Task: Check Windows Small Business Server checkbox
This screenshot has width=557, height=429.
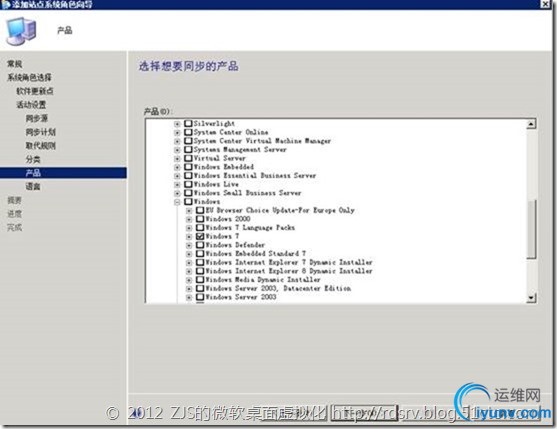Action: pyautogui.click(x=188, y=193)
